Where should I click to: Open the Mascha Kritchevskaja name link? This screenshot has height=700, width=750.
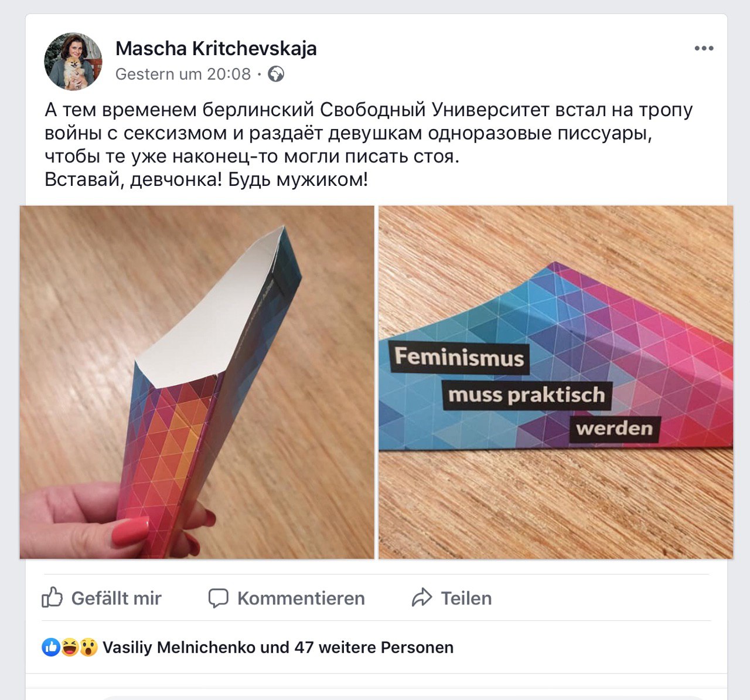pos(216,49)
